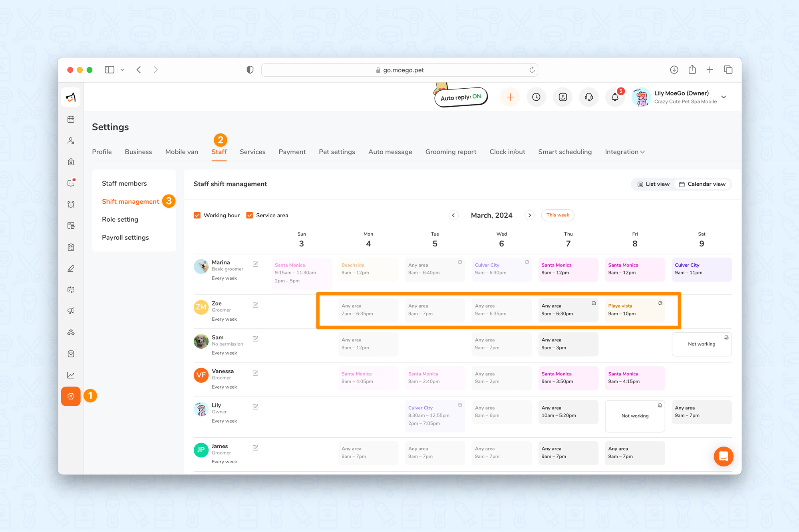Open Lily MoeGo account dropdown chevron

pos(723,97)
